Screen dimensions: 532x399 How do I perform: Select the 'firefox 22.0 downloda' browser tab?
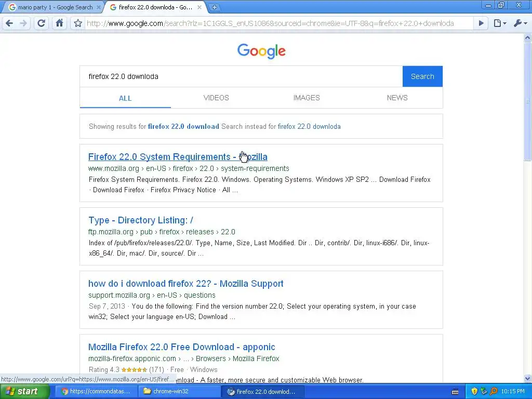click(x=155, y=7)
